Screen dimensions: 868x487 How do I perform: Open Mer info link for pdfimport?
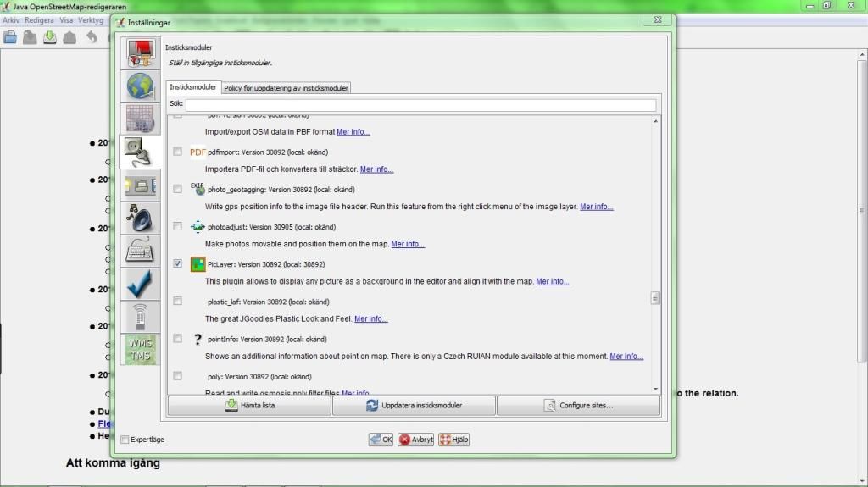pyautogui.click(x=376, y=169)
